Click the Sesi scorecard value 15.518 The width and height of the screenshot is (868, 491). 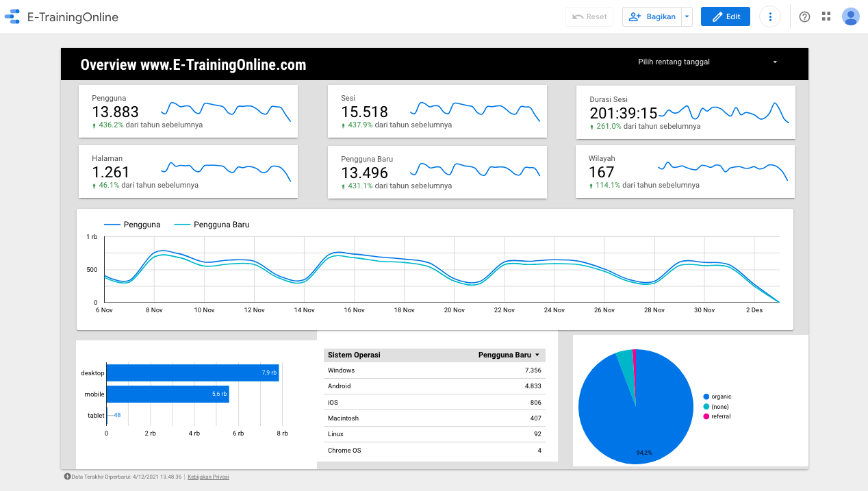point(365,112)
